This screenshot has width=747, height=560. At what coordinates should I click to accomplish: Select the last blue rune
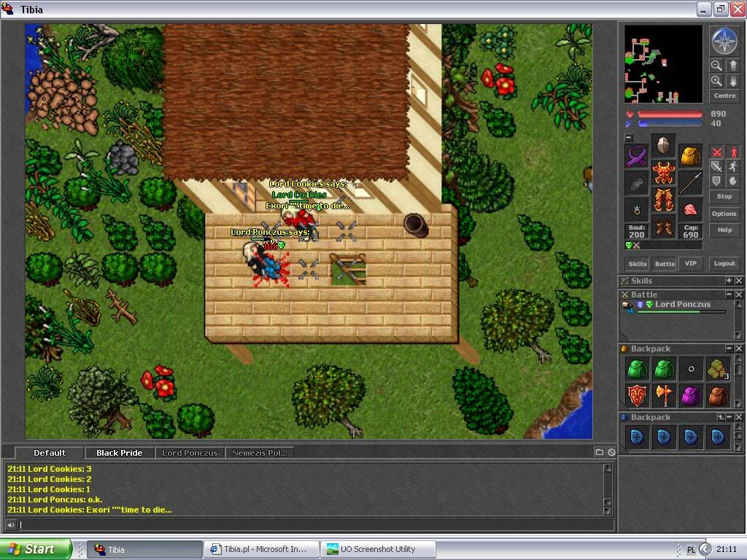point(718,437)
